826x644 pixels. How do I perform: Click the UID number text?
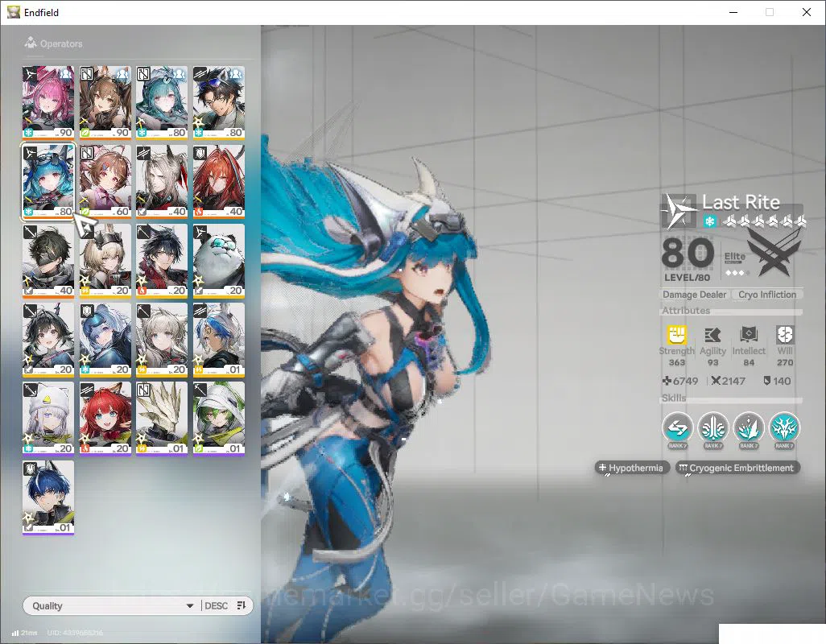coord(75,633)
